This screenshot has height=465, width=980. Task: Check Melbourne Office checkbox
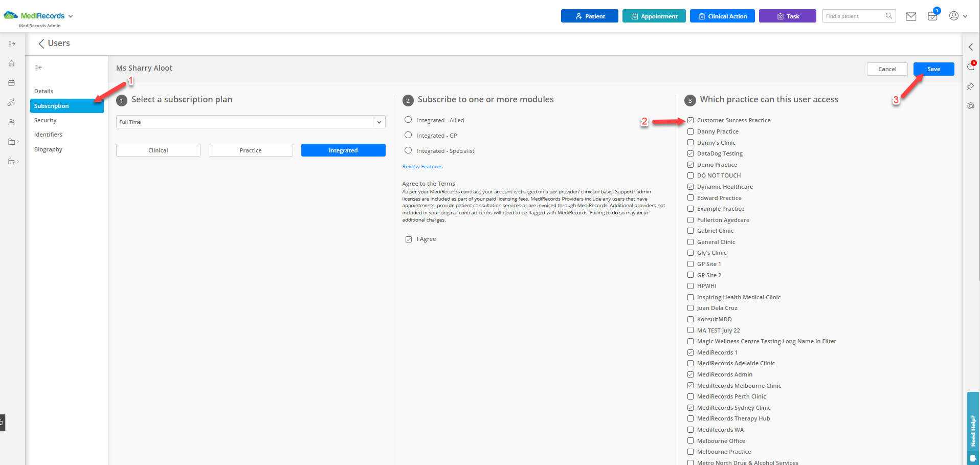coord(691,440)
